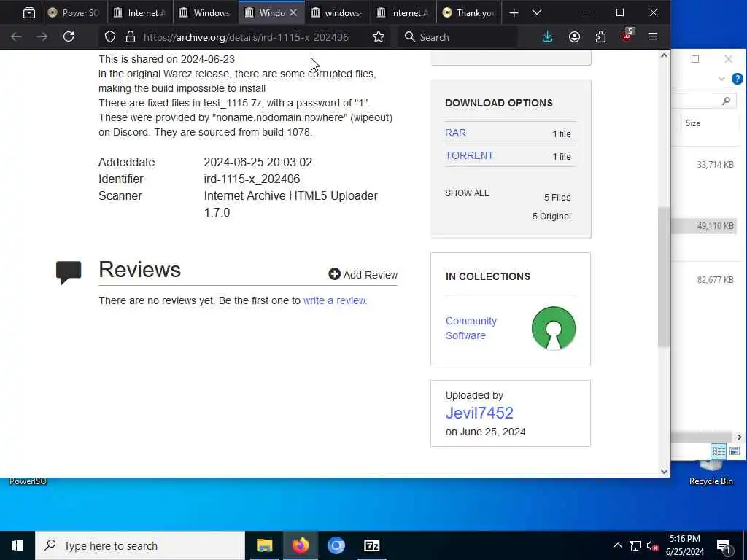Go back to previous page
Viewport: 747px width, 560px height.
16,36
